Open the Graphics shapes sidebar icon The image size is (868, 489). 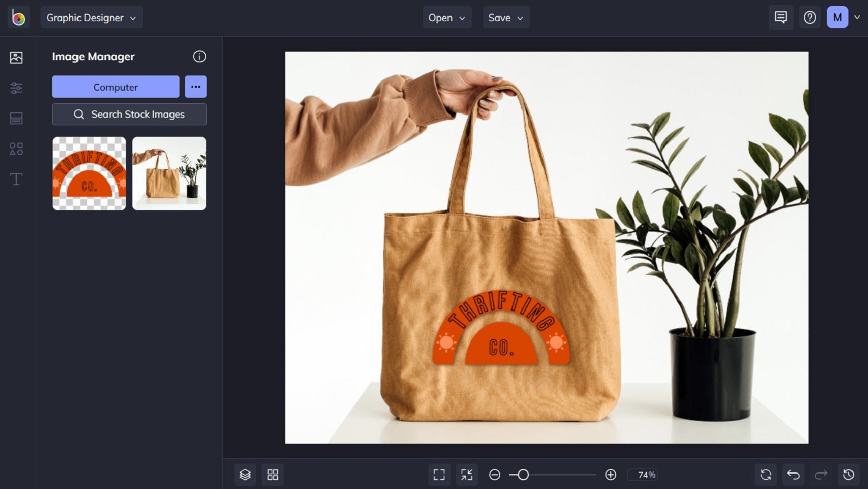tap(16, 149)
